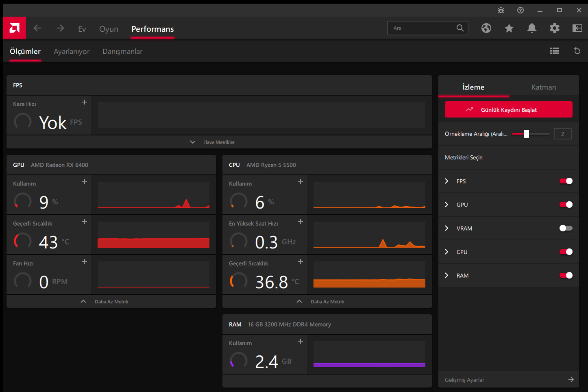Open Gelişmiş Ayarlar arrow icon
This screenshot has width=588, height=392.
click(x=571, y=379)
